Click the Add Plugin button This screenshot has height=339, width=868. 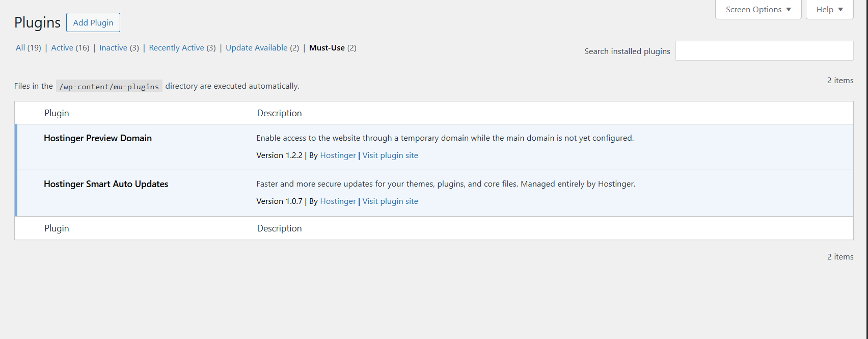click(93, 22)
